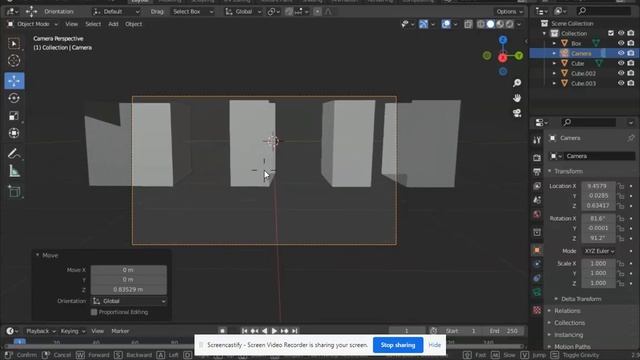The image size is (640, 360).
Task: Play the animation forward
Action: [x=274, y=331]
